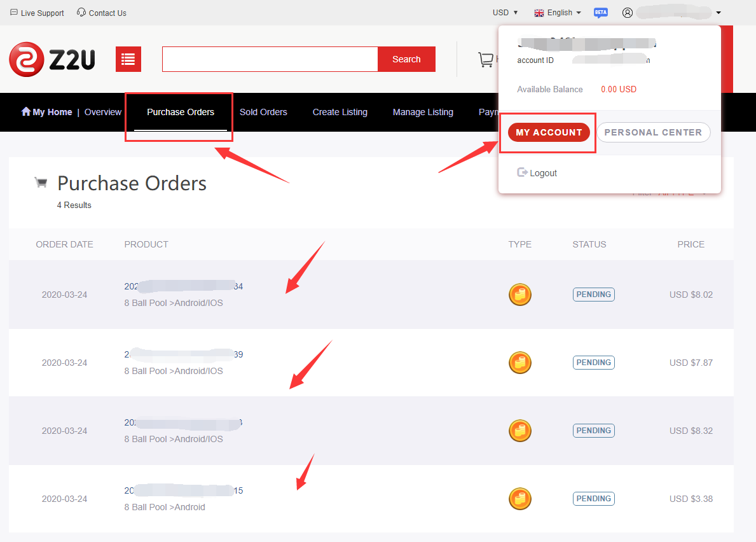The width and height of the screenshot is (756, 542).
Task: Click the 'Available Balance' label
Action: (x=549, y=89)
